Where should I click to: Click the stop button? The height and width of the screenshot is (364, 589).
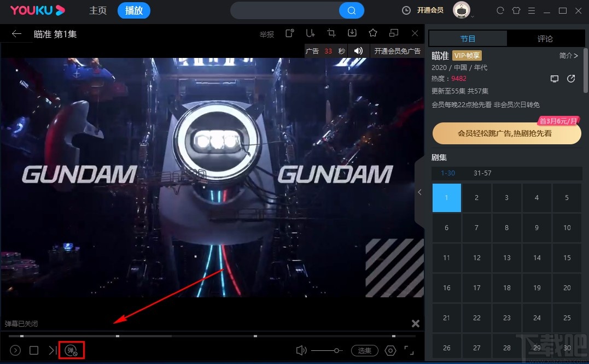click(34, 350)
